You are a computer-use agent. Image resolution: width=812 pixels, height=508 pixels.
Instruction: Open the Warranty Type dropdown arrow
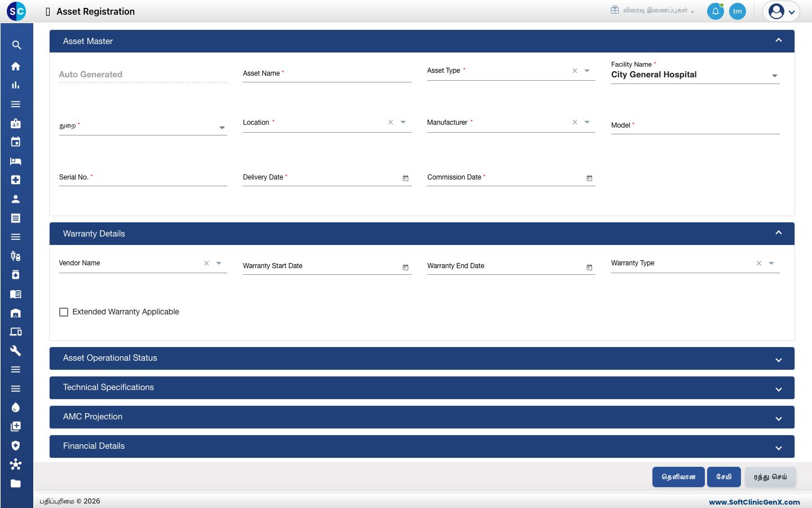[x=771, y=263]
